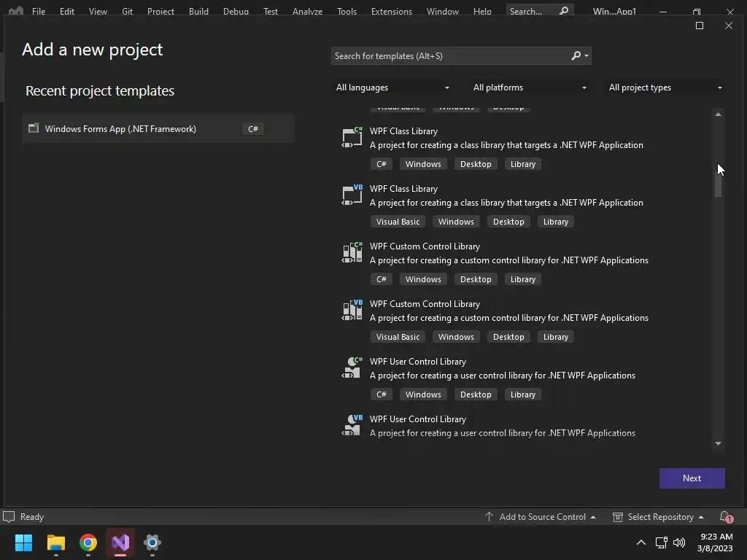
Task: Click the title bar Search box
Action: click(540, 10)
